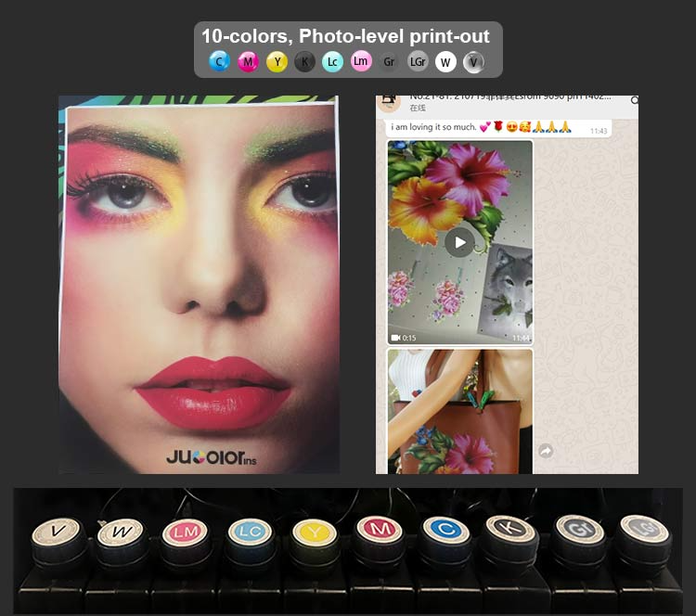
Task: Click the makeup face print photo
Action: pos(200,285)
